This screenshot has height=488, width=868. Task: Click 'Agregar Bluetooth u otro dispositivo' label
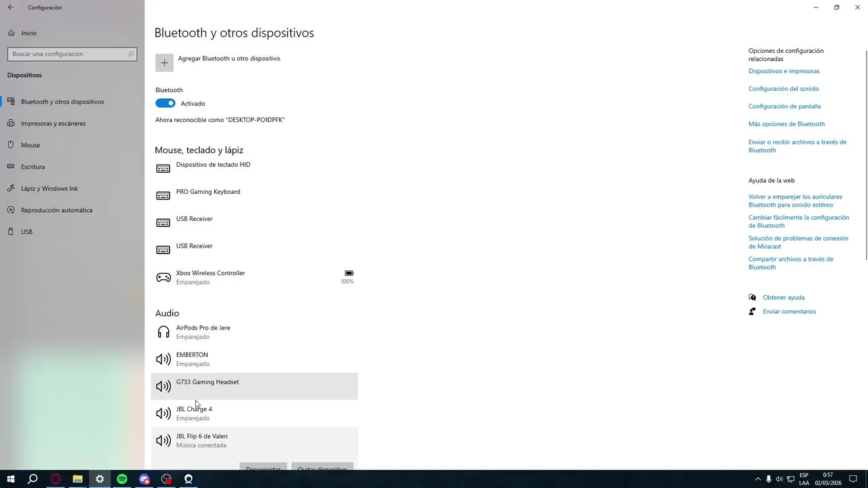click(229, 58)
